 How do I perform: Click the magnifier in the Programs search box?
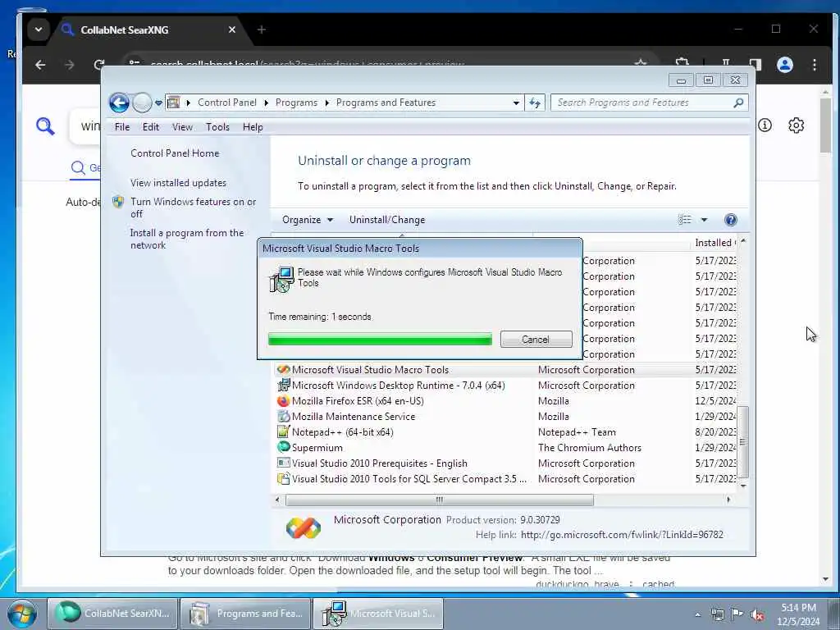[739, 103]
